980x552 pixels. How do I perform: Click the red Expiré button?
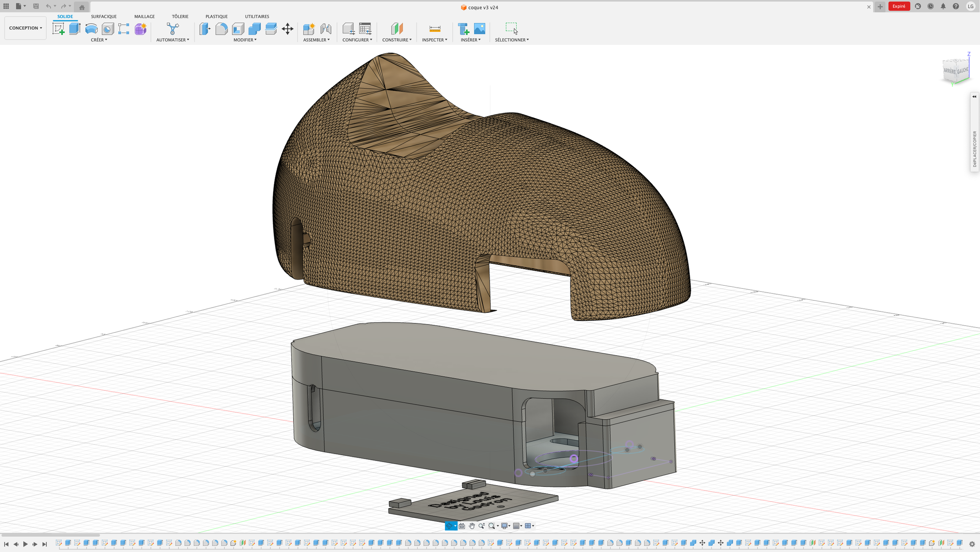tap(898, 6)
